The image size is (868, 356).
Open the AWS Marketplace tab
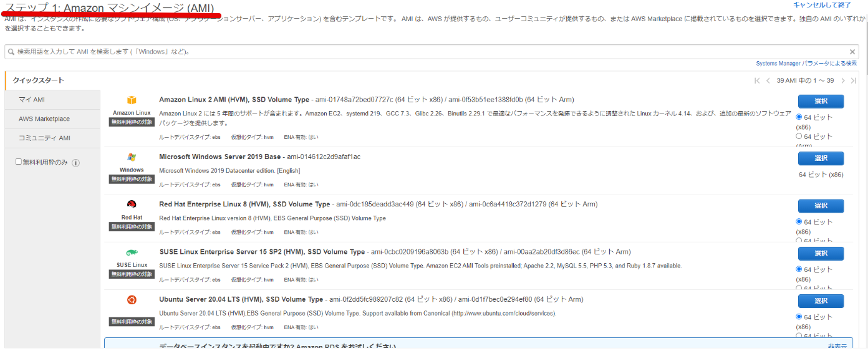(x=52, y=119)
